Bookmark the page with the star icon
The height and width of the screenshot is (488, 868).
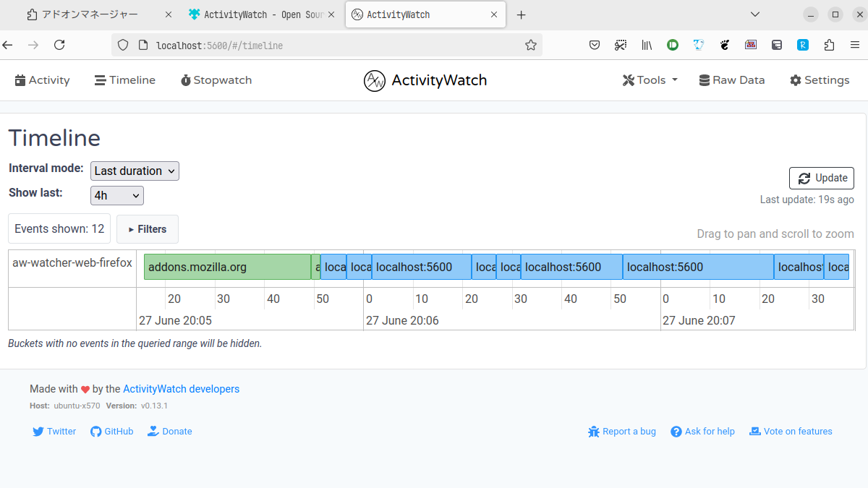pyautogui.click(x=531, y=45)
